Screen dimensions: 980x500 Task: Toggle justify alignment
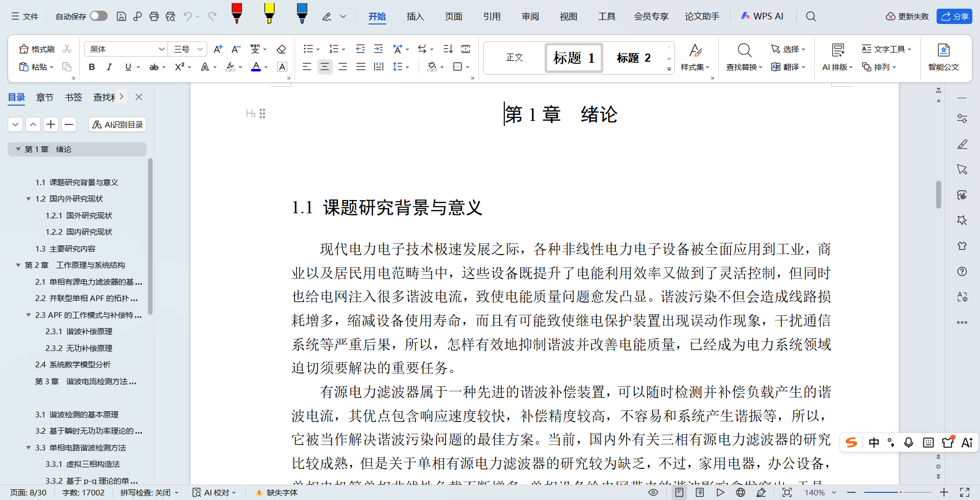click(361, 67)
